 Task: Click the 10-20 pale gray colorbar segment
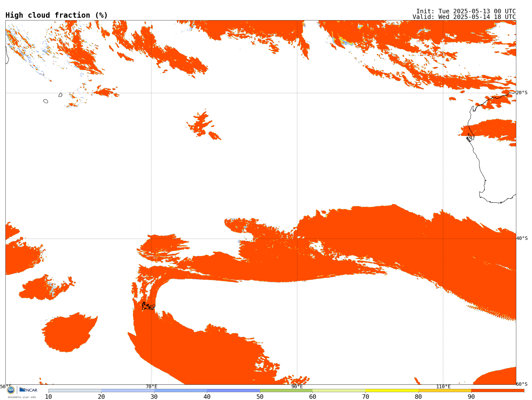(75, 391)
